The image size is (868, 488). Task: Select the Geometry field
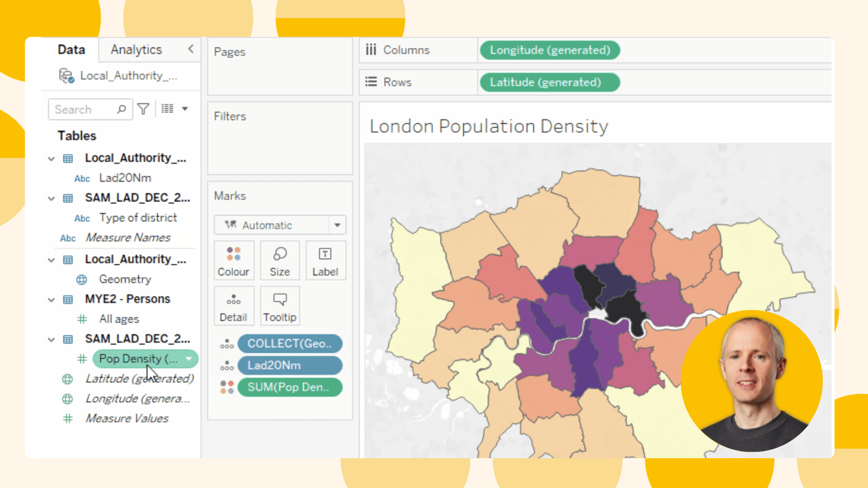click(x=125, y=279)
